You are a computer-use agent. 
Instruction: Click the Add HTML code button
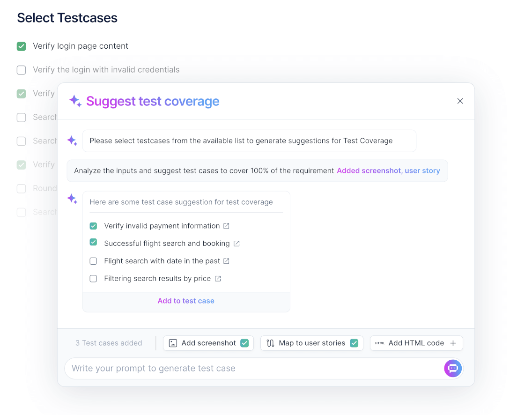(x=416, y=343)
